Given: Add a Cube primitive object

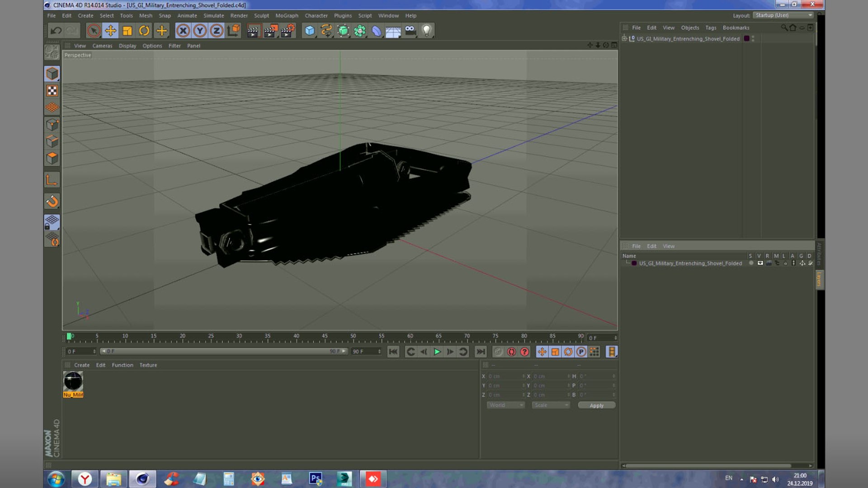Looking at the screenshot, I should tap(310, 31).
